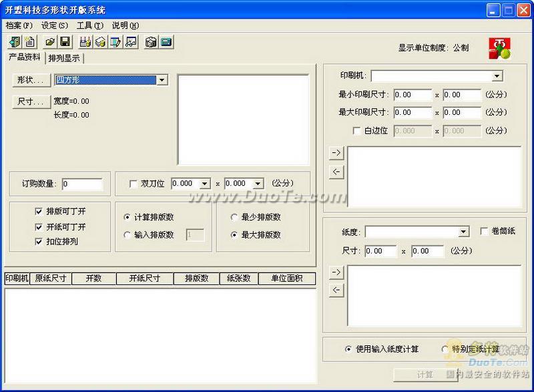The width and height of the screenshot is (534, 392).
Task: Create a new document with the toolbar icon
Action: point(29,42)
